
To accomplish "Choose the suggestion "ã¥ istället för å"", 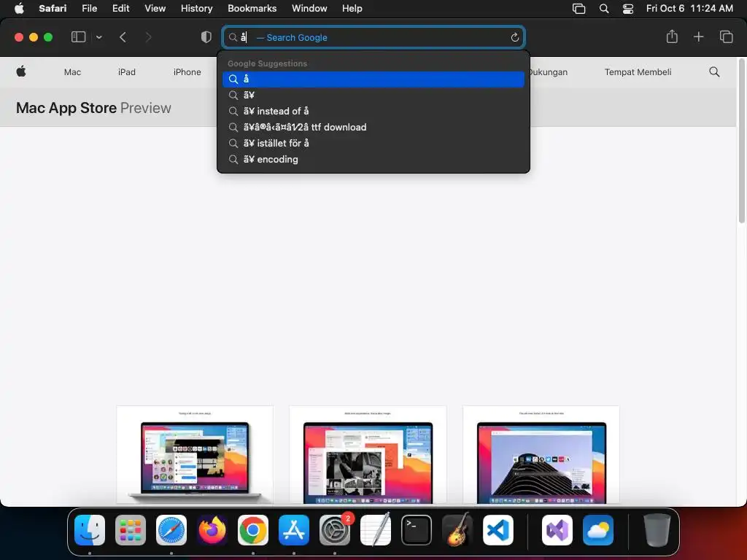I will pos(373,144).
